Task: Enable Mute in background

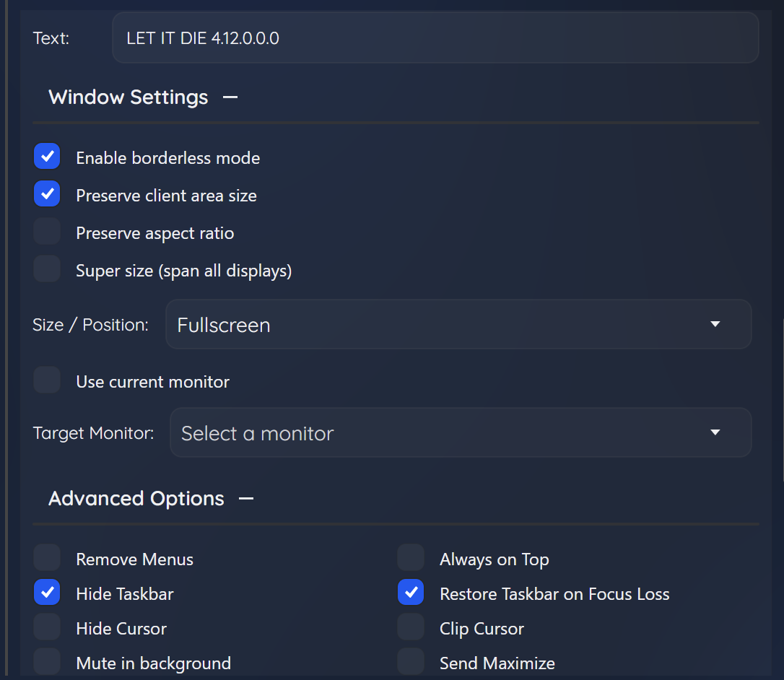Action: point(47,662)
